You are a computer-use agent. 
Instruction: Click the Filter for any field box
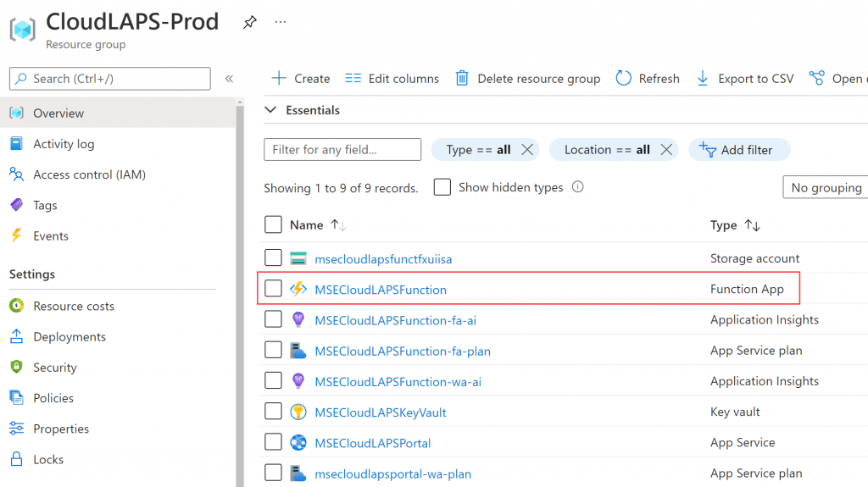(342, 149)
